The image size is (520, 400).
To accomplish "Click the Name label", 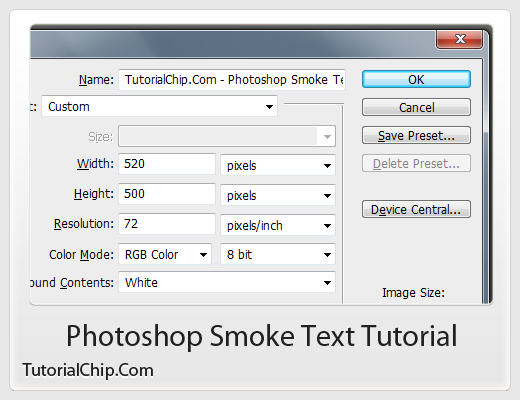I will (x=96, y=80).
